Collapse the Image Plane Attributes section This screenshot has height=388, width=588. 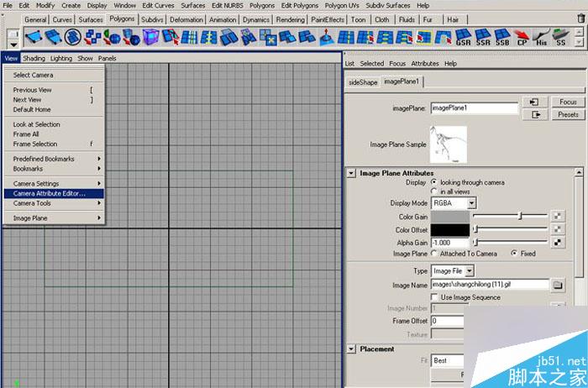coord(351,173)
